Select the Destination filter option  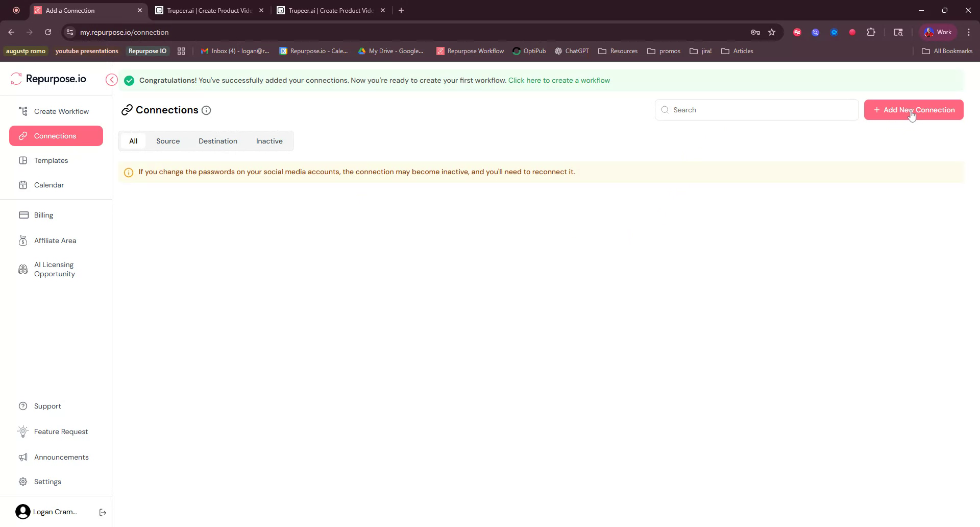pyautogui.click(x=218, y=141)
